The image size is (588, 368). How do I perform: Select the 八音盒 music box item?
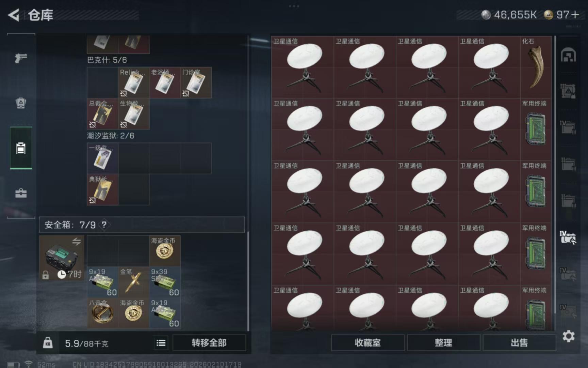[x=102, y=313]
